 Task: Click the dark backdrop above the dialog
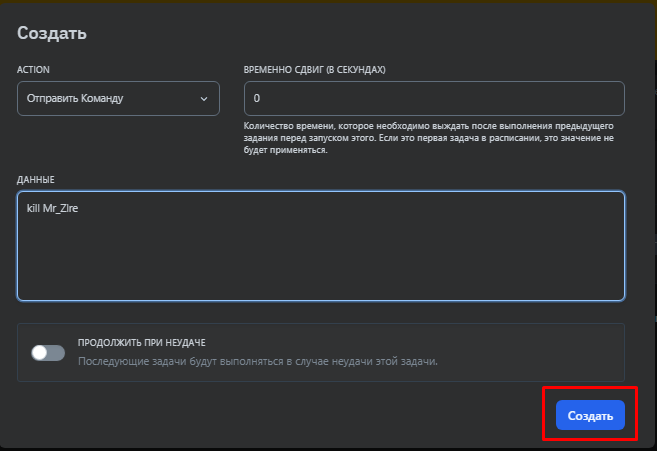[328, 2]
